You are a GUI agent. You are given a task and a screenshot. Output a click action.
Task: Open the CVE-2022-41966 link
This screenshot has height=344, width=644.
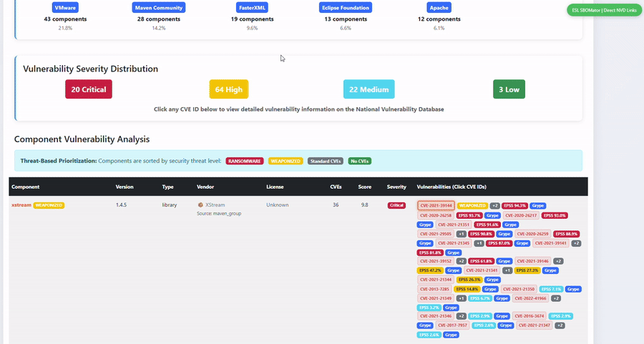coord(530,298)
